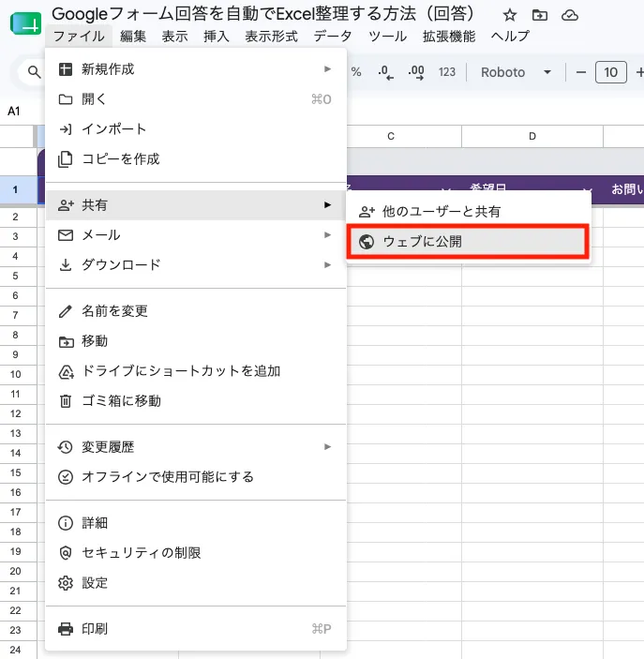Screen dimensions: 644x659
Task: Check the cloud save status icon
Action: point(570,16)
